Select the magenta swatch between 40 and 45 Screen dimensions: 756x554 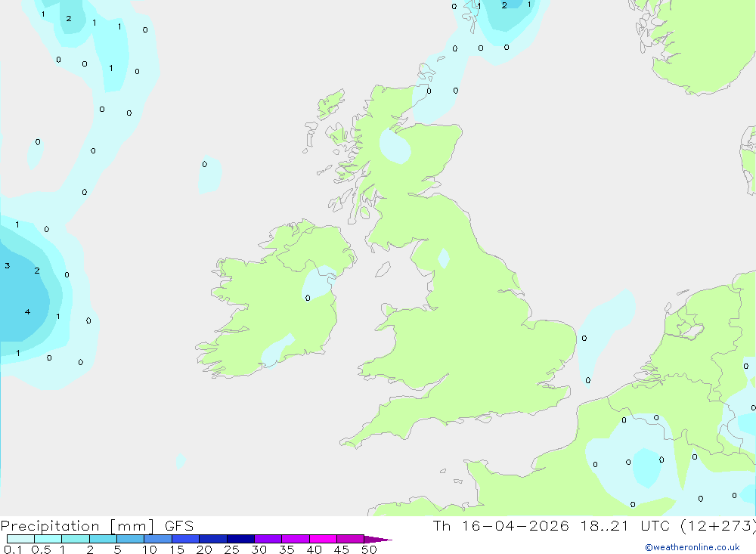pyautogui.click(x=323, y=539)
